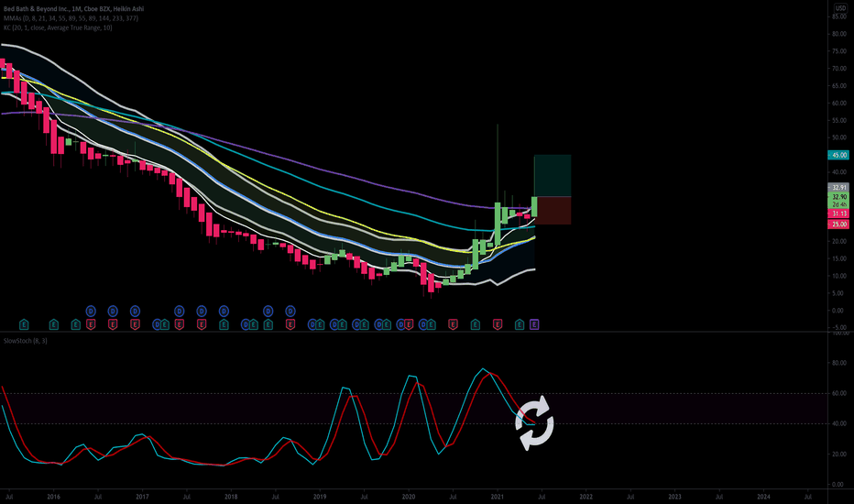Open the first upper-row dividend D marker
This screenshot has height=504, width=854.
coord(91,312)
